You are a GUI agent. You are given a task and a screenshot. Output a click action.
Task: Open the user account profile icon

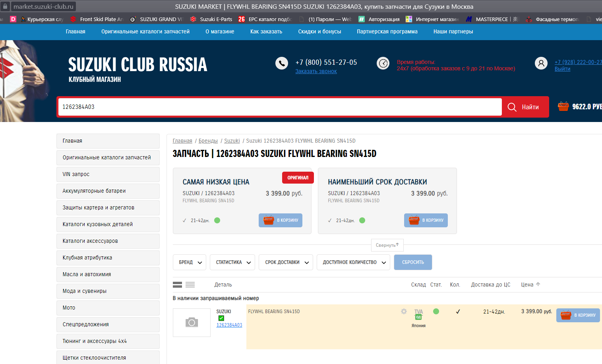(x=541, y=63)
